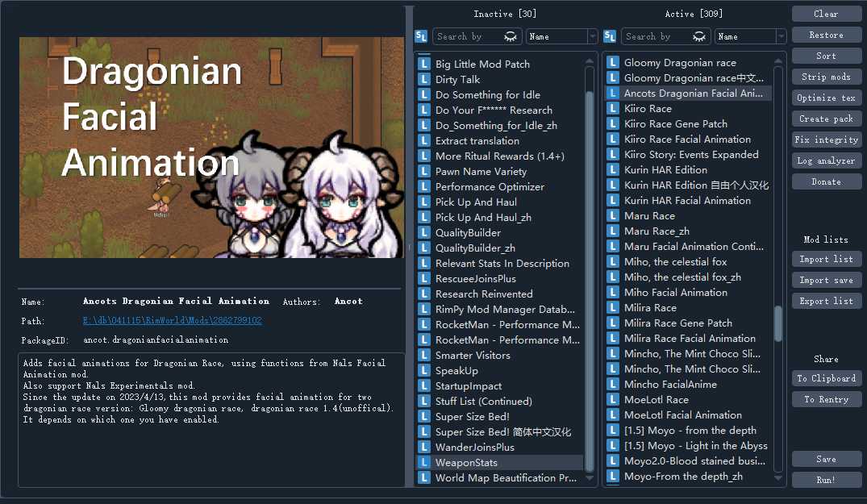Select More Ritual Rewards (1.4+) mod
This screenshot has width=867, height=504.
(x=499, y=156)
